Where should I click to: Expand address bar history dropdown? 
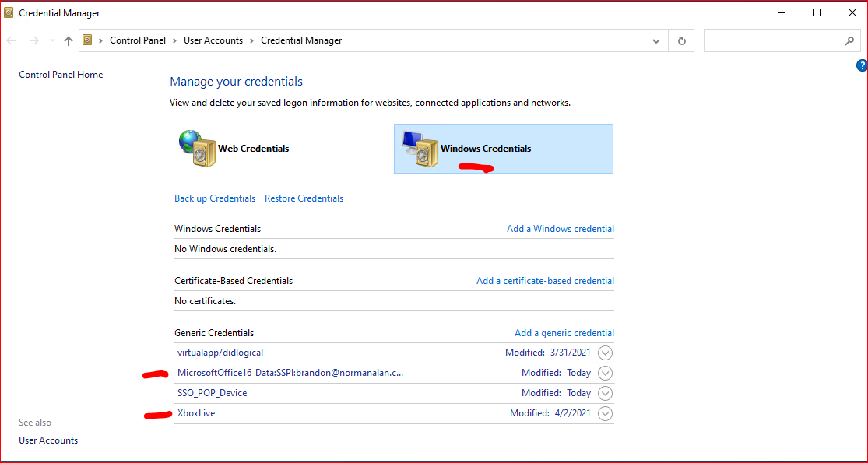click(x=656, y=41)
